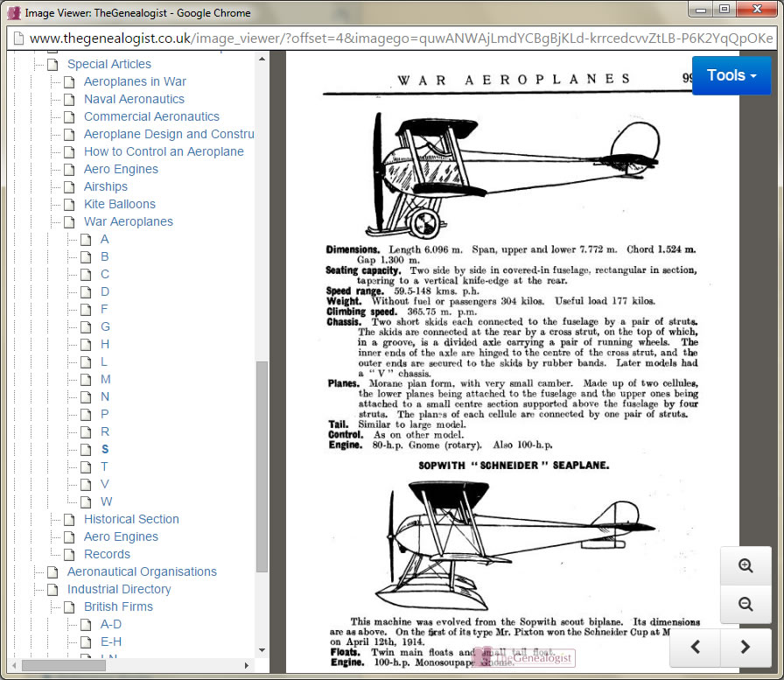
Task: Jump to War Aeroplanes letter P
Action: click(x=104, y=414)
